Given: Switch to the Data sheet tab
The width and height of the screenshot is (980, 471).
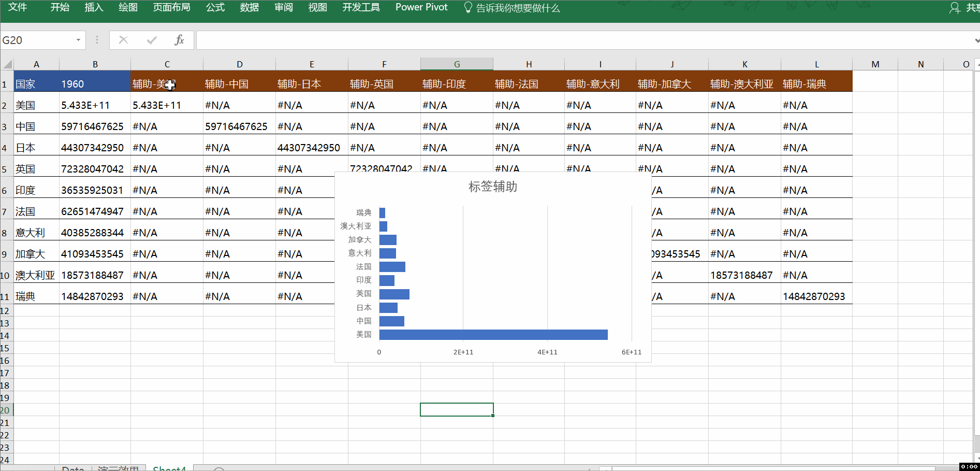Looking at the screenshot, I should [72, 468].
